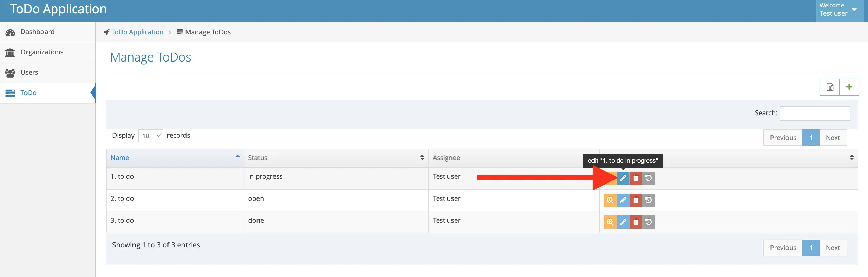
Task: Export the list with the Excel file icon
Action: click(830, 87)
